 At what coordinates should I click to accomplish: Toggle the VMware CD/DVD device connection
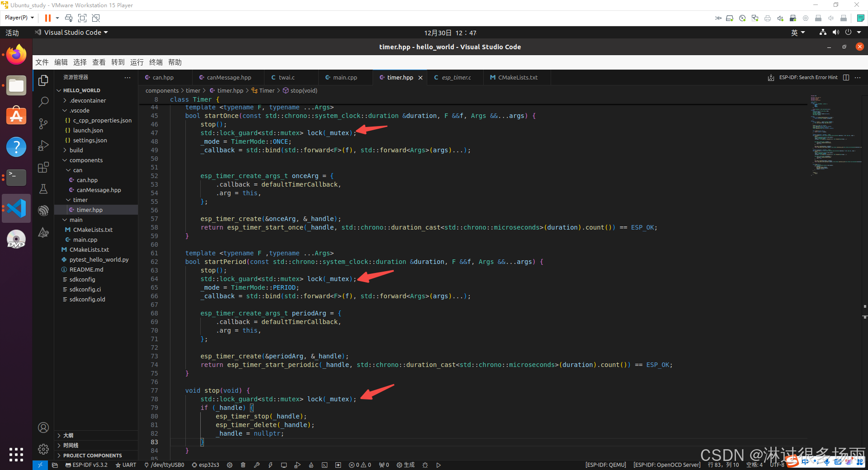coord(742,18)
